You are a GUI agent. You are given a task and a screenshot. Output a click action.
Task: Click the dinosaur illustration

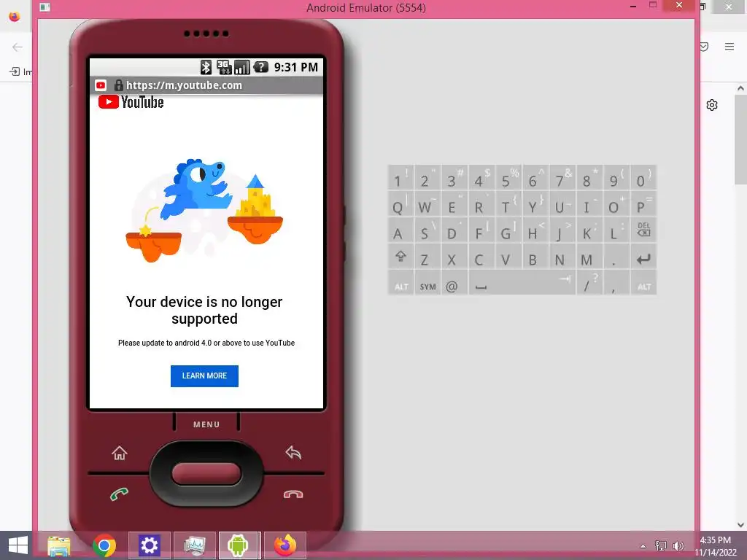coord(197,190)
